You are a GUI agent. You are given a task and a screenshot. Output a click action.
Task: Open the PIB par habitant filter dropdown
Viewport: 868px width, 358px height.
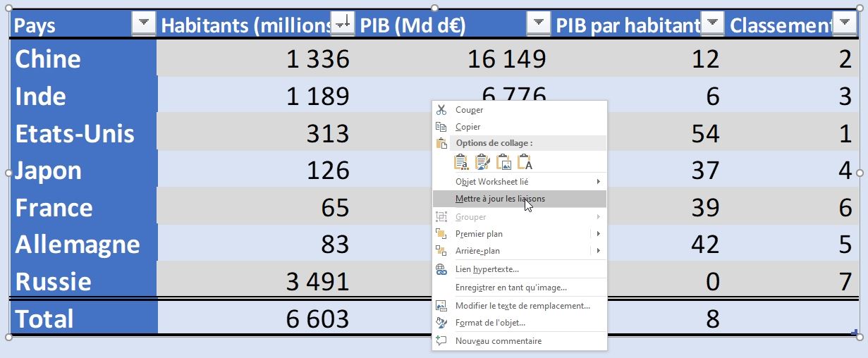pos(712,23)
